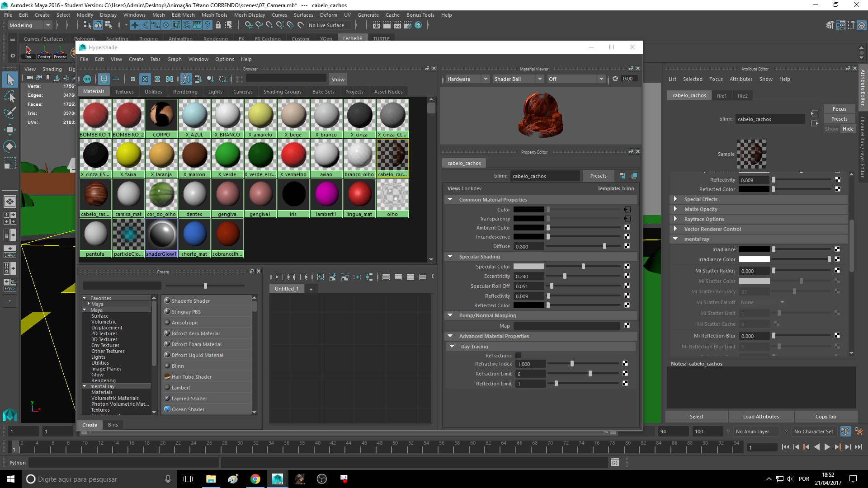868x488 pixels.
Task: Switch to the Bins tab
Action: click(113, 425)
